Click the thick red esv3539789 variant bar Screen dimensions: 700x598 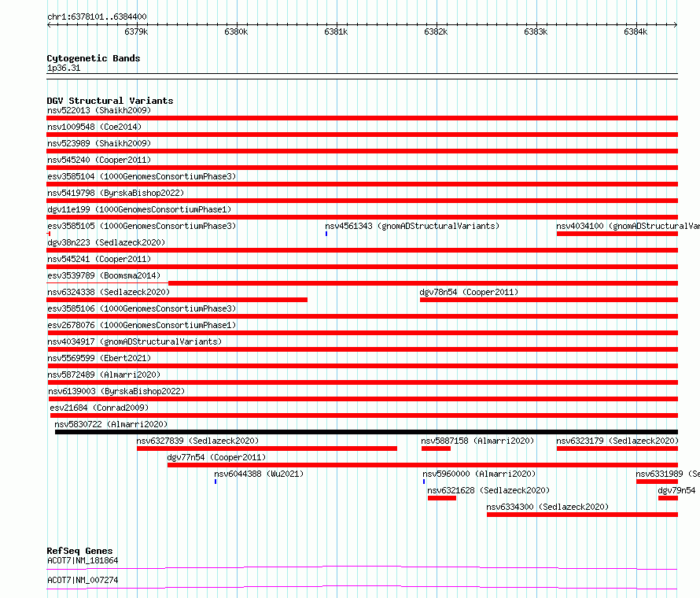[x=423, y=283]
